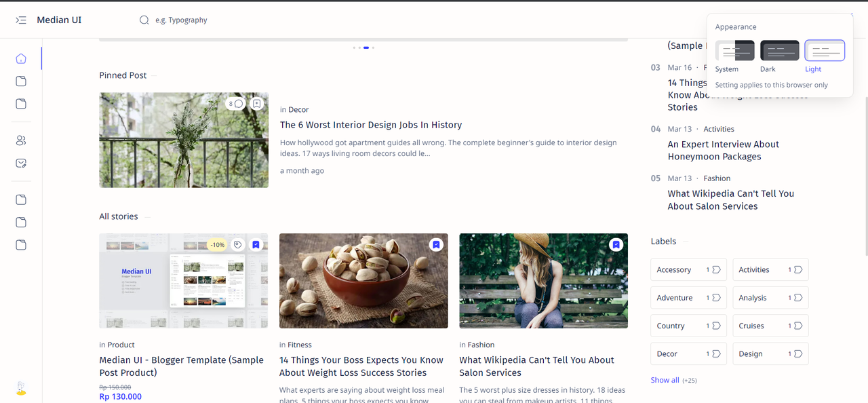The width and height of the screenshot is (868, 403).
Task: Open the authors people icon in sidebar
Action: (x=21, y=140)
